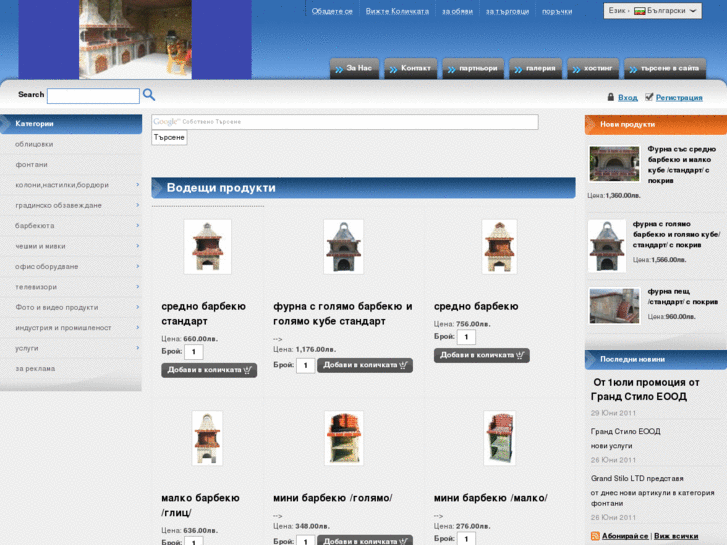
Task: Open малко барбекю /глиц/ title
Action: pos(200,505)
